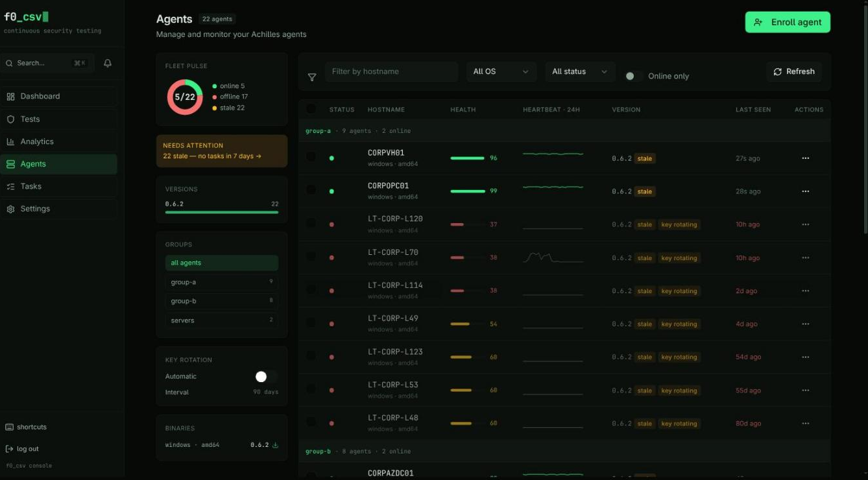Open the Tasks section
868x480 pixels.
tap(59, 186)
